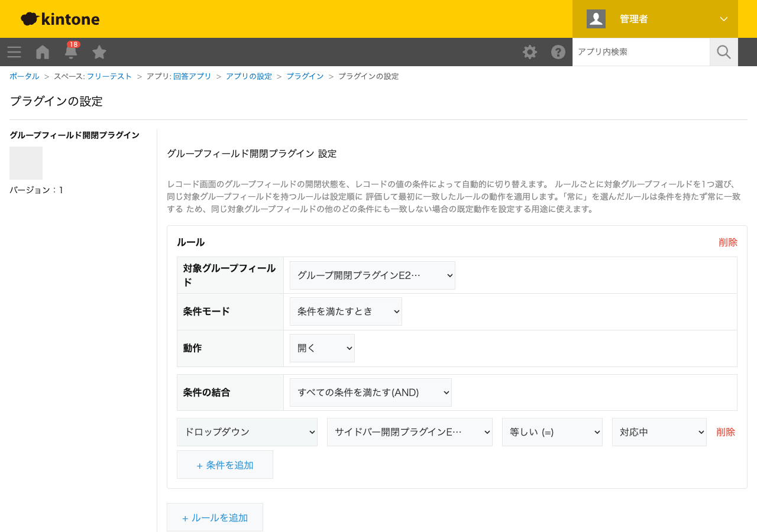This screenshot has width=757, height=532.
Task: Expand the 管理者 account menu chevron
Action: (x=724, y=19)
